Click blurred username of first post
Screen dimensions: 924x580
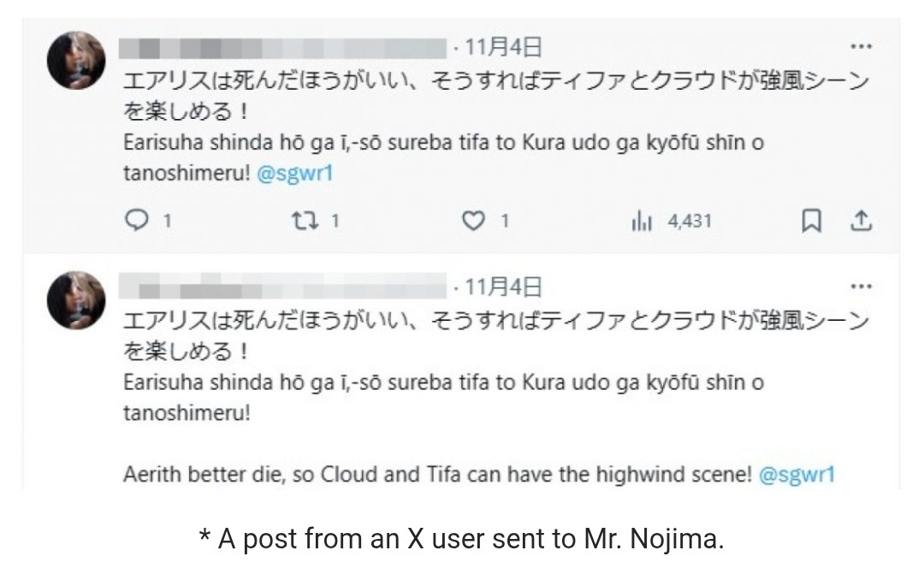[282, 48]
